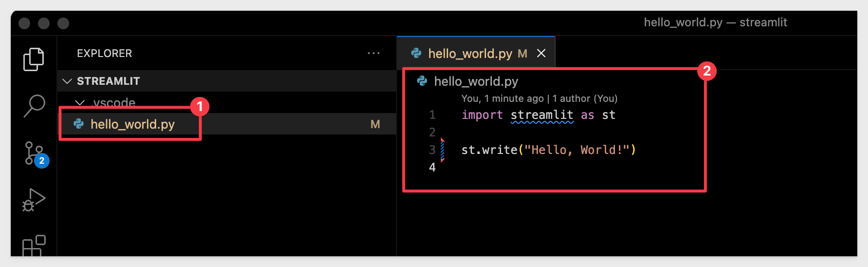Open the Explorer view in activity bar

tap(34, 59)
